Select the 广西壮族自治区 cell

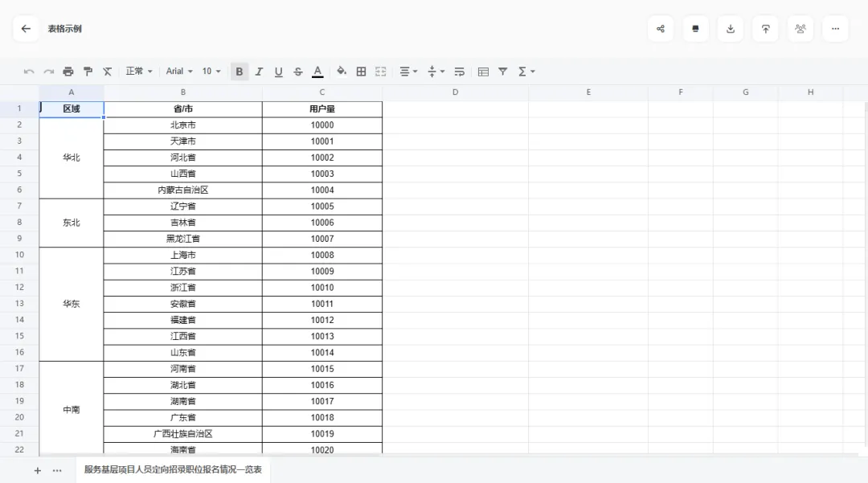183,434
